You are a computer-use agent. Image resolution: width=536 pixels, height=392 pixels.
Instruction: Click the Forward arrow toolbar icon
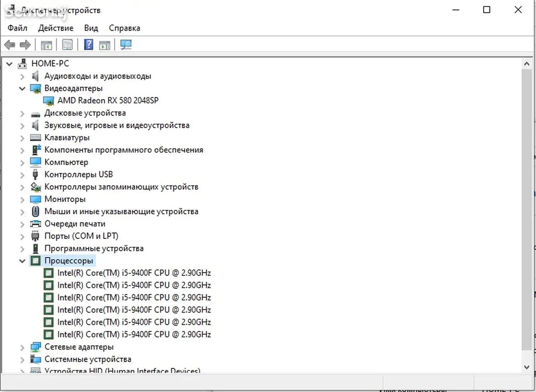point(25,45)
